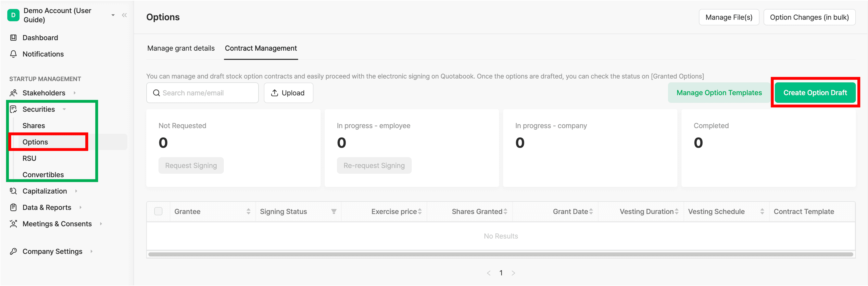The width and height of the screenshot is (868, 286).
Task: Switch to the Manage grant details tab
Action: pos(181,48)
